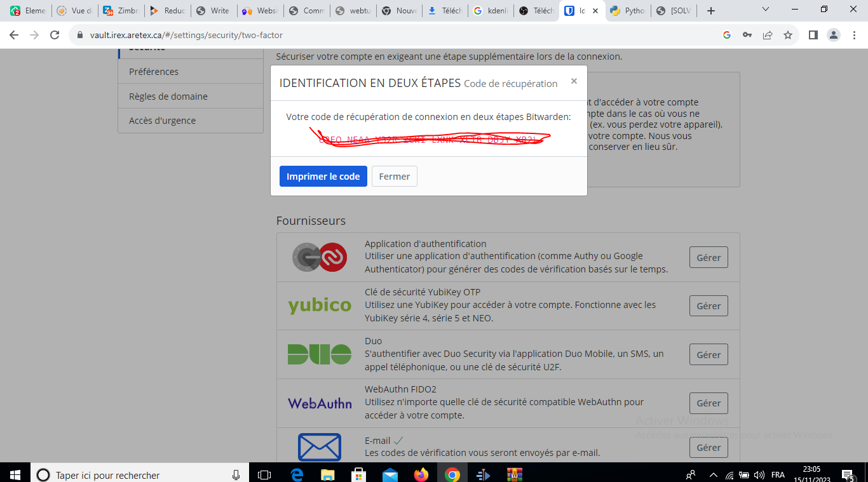
Task: Open the tab search dropdown arrow
Action: (x=765, y=10)
